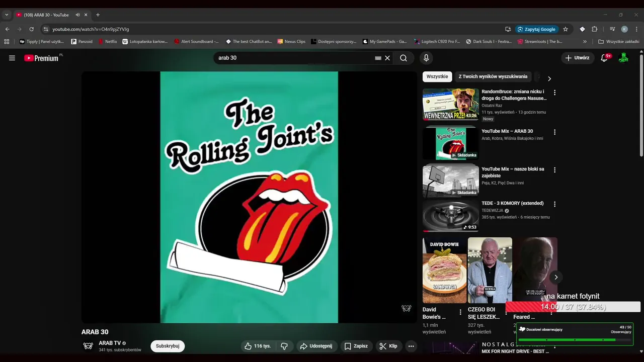The width and height of the screenshot is (644, 362).
Task: Open options for David Bowie's short
Action: [460, 312]
